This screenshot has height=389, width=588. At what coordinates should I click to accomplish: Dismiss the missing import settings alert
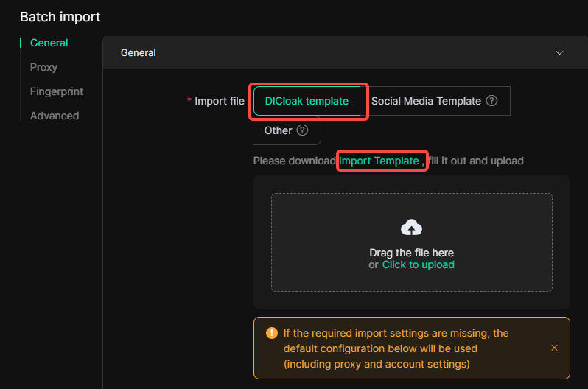point(554,348)
